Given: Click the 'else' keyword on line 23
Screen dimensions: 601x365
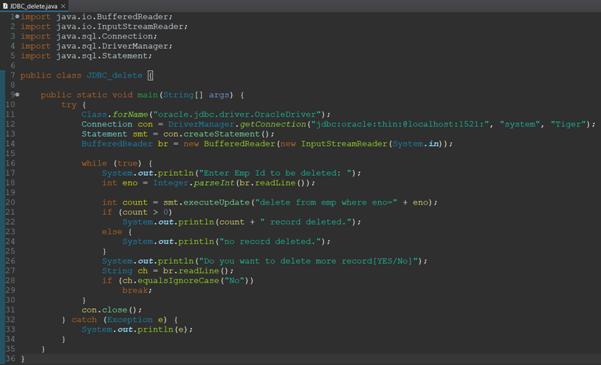Looking at the screenshot, I should 112,232.
